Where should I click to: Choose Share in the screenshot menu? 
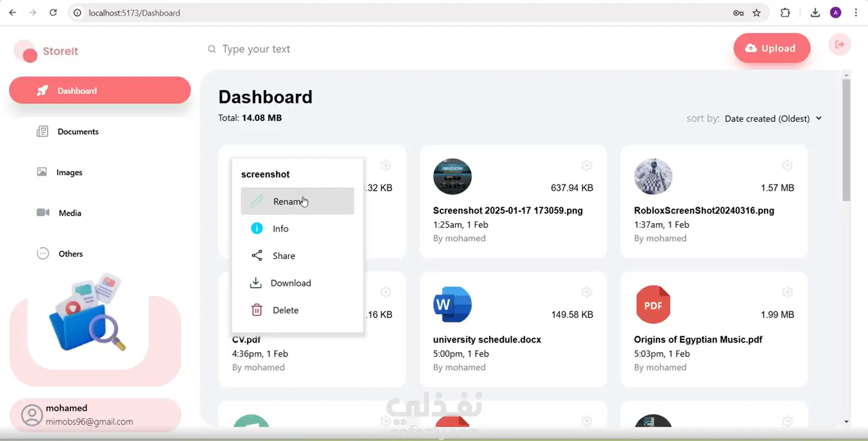tap(297, 255)
